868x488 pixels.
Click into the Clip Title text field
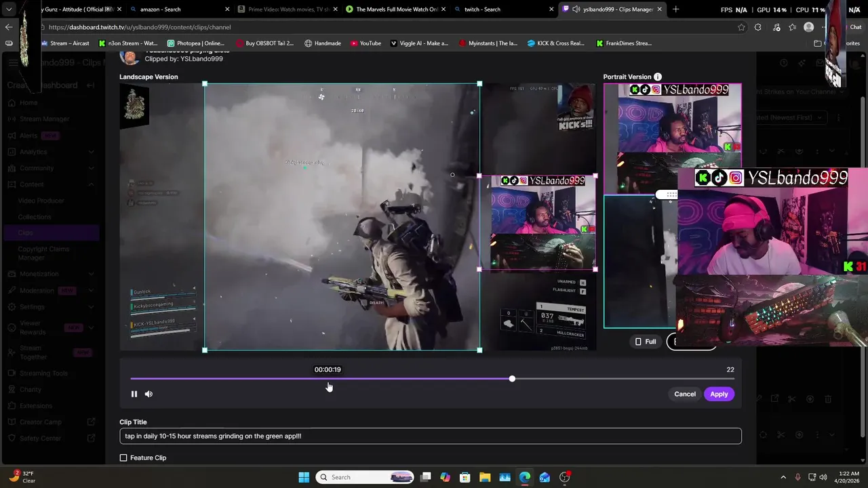pyautogui.click(x=431, y=436)
